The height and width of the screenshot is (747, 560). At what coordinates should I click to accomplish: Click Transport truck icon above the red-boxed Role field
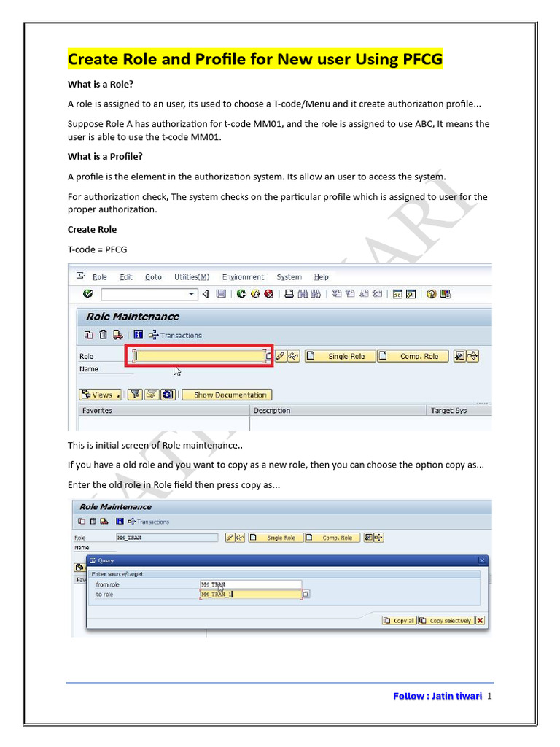[x=117, y=335]
